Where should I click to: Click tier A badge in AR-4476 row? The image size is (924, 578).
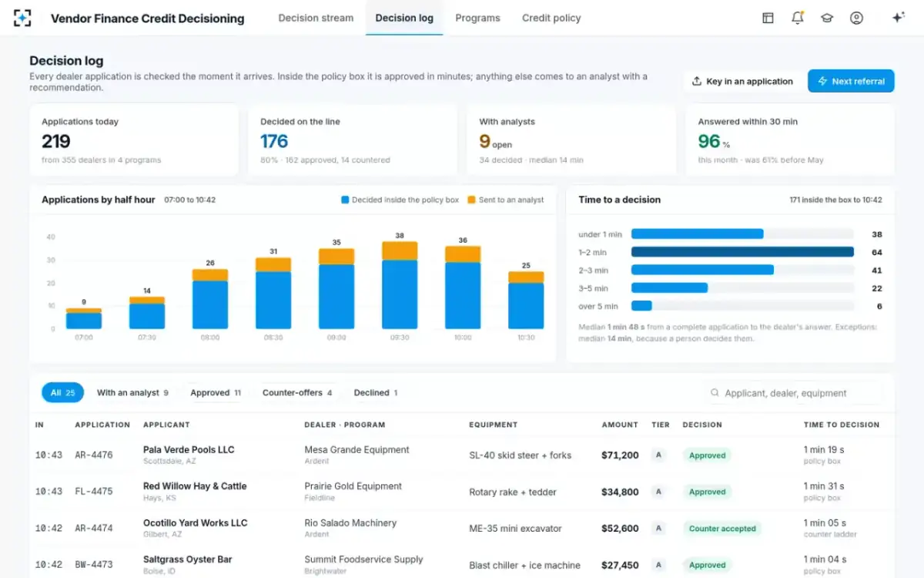pyautogui.click(x=658, y=455)
